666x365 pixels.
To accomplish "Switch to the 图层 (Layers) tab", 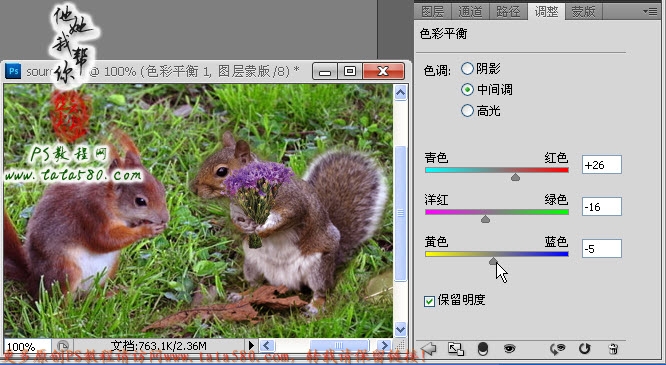I will point(432,12).
